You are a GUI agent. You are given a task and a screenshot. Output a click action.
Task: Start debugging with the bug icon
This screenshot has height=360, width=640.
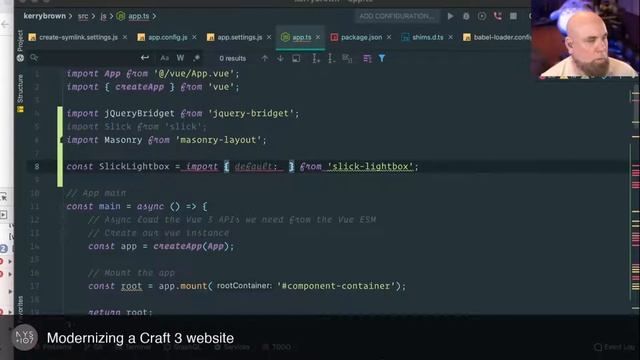point(466,16)
